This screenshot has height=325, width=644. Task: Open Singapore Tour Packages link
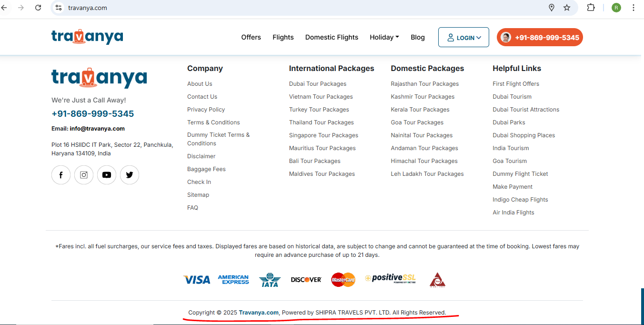323,135
